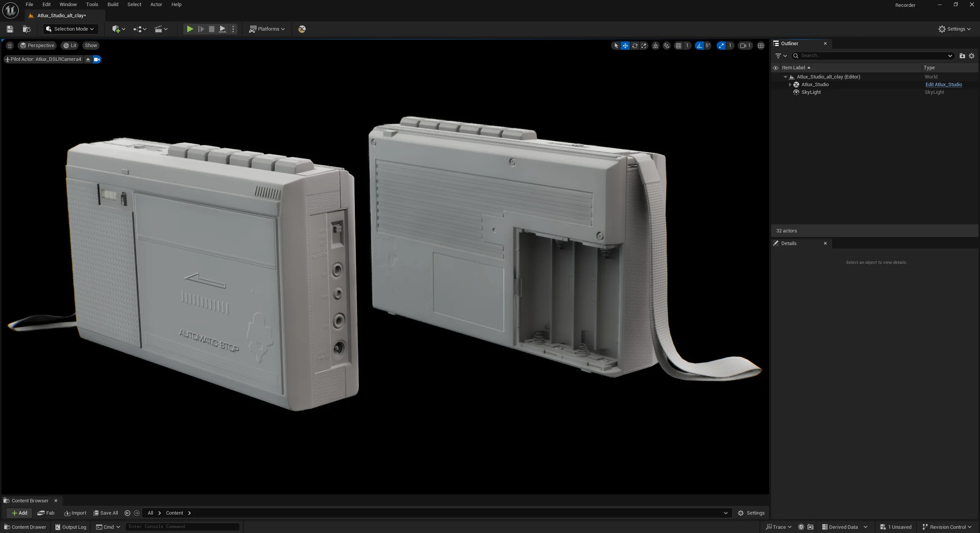Close the Outliner tab
The height and width of the screenshot is (533, 980).
coord(825,44)
